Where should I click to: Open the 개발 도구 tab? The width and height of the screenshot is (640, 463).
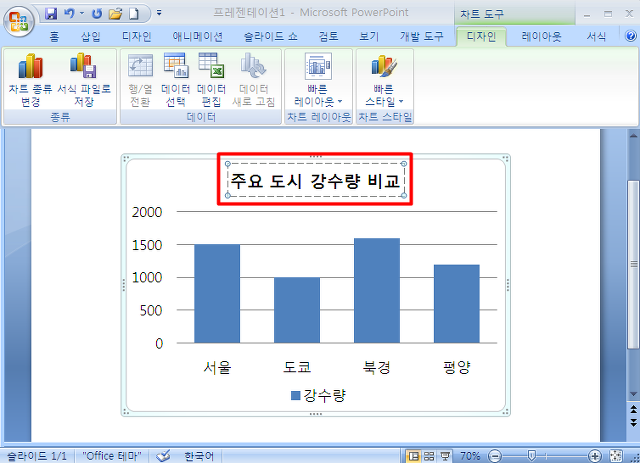pos(422,37)
